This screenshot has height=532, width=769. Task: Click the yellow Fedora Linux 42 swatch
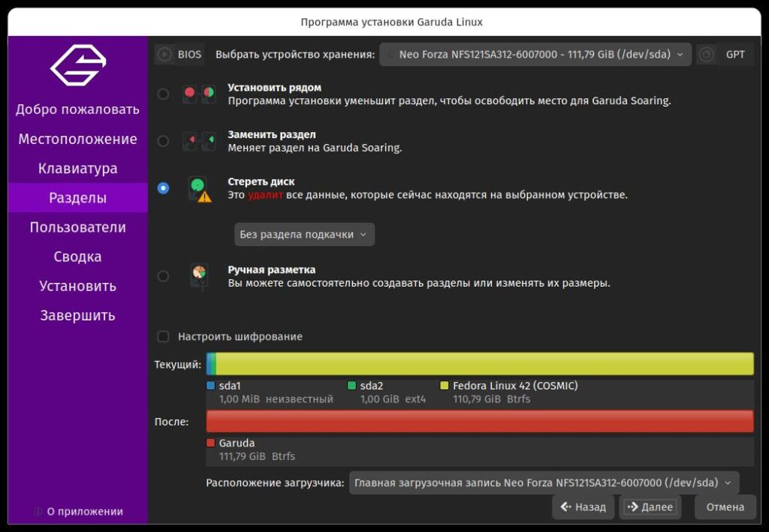pos(445,386)
